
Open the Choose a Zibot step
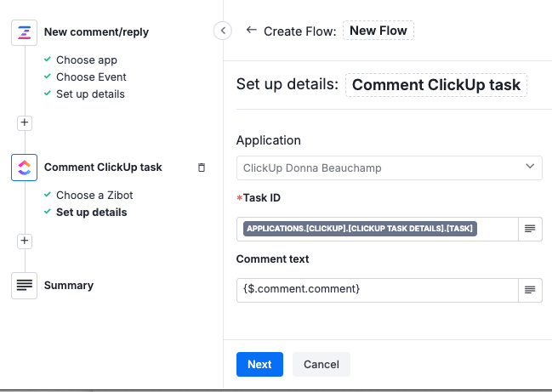pos(94,195)
